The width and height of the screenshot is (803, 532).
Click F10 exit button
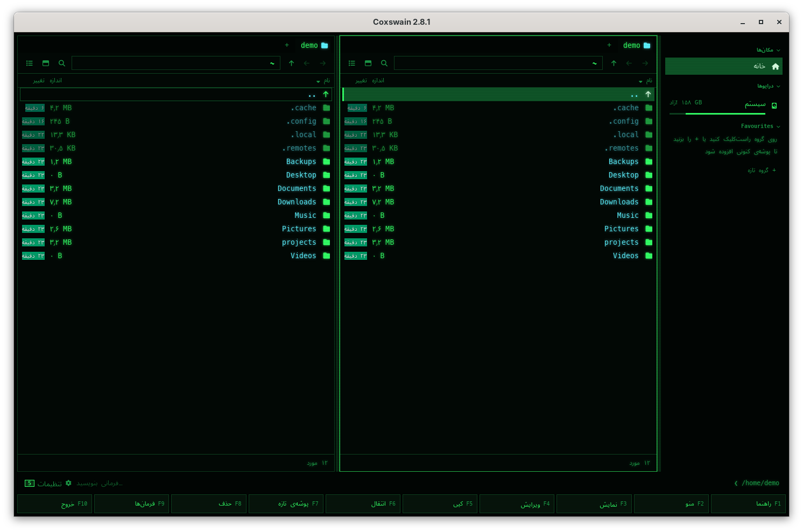point(54,504)
